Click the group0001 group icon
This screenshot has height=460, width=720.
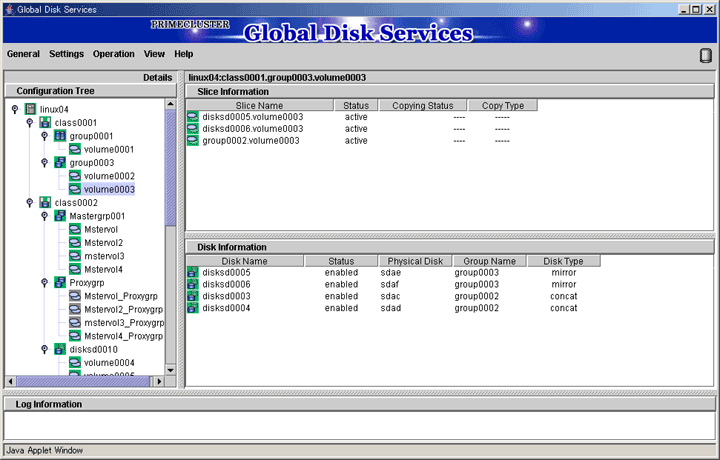60,135
